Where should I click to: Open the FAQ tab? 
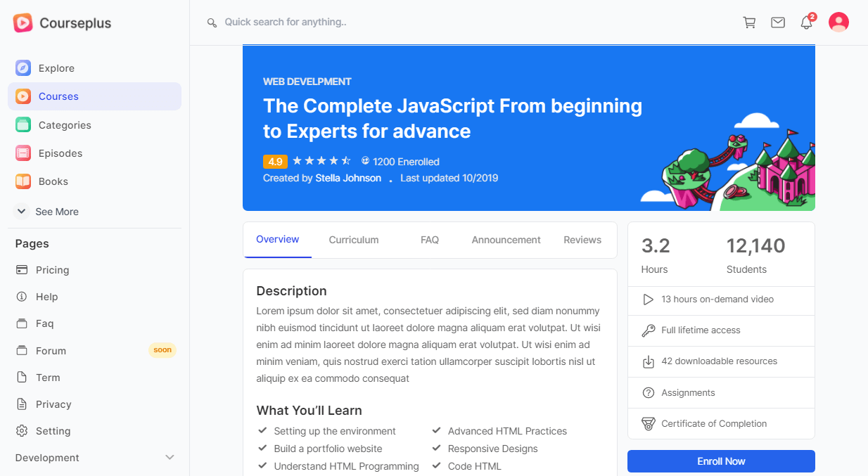[430, 240]
